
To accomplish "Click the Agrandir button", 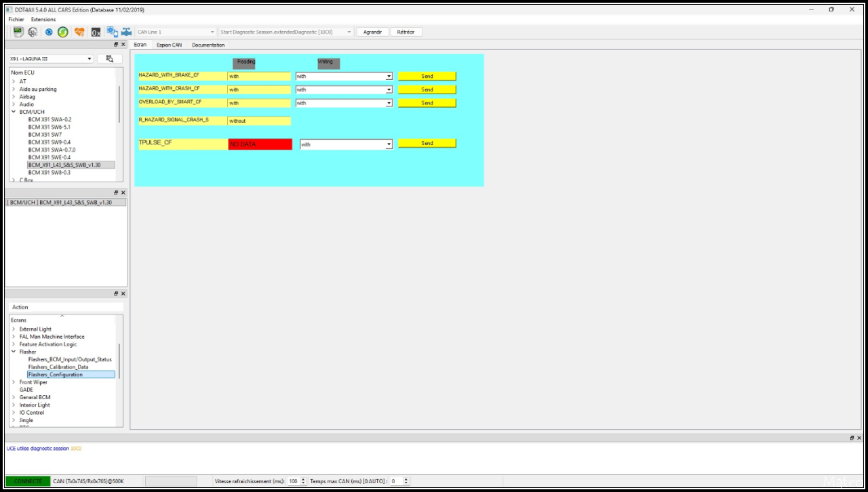I will [x=372, y=32].
